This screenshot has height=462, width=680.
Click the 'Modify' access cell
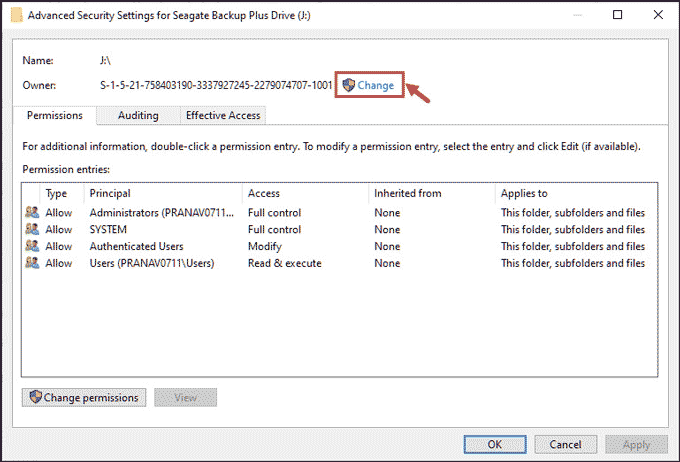[x=265, y=246]
